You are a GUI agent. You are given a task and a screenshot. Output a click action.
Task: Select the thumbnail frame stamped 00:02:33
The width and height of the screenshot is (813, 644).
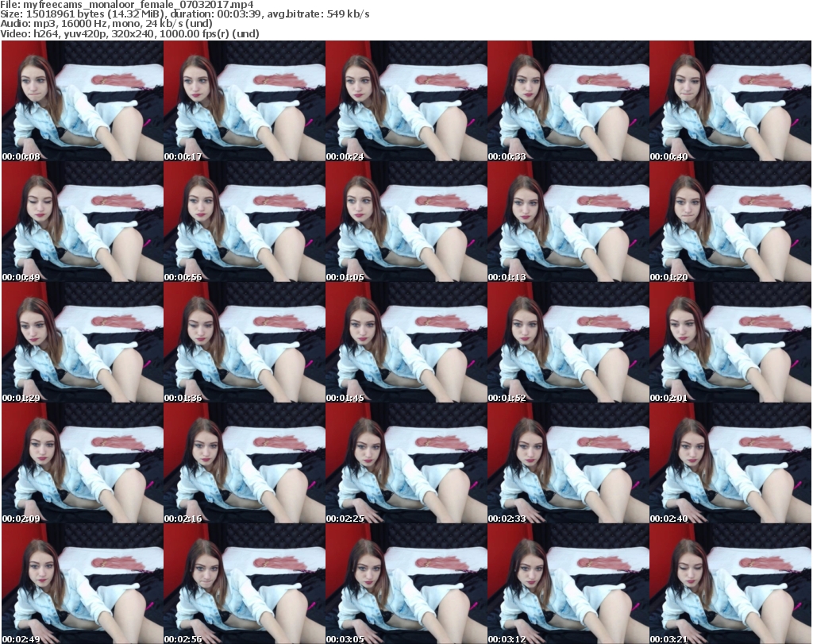click(x=568, y=464)
